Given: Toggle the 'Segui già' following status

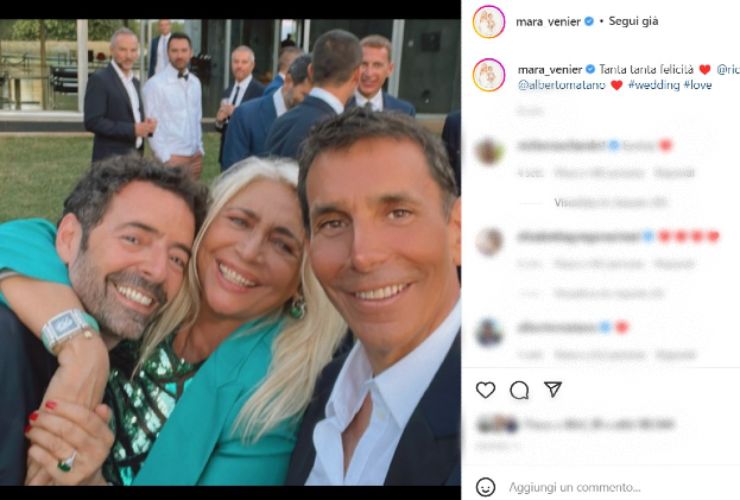Looking at the screenshot, I should pos(633,21).
